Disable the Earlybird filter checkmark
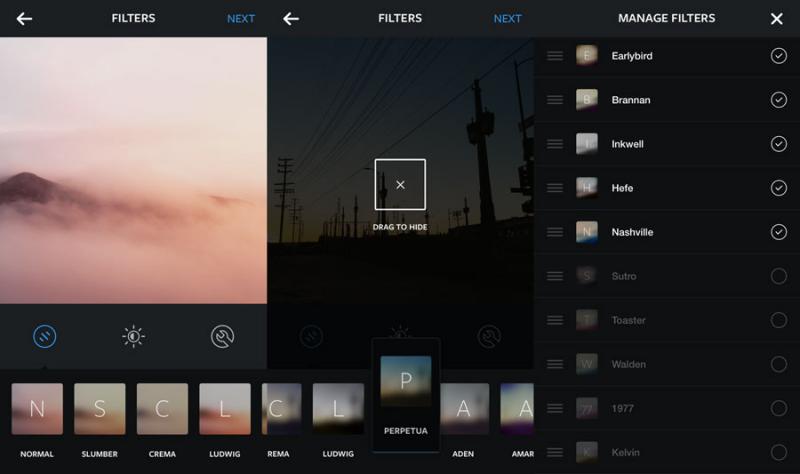Screen dimensions: 800x474 [x=779, y=56]
